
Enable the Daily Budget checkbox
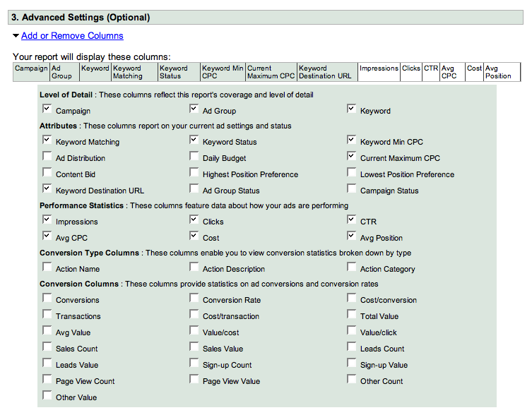point(194,157)
